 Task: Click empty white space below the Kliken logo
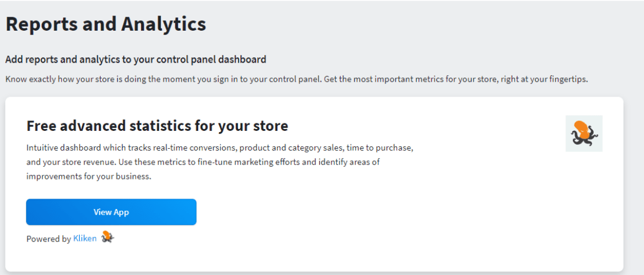tap(584, 206)
